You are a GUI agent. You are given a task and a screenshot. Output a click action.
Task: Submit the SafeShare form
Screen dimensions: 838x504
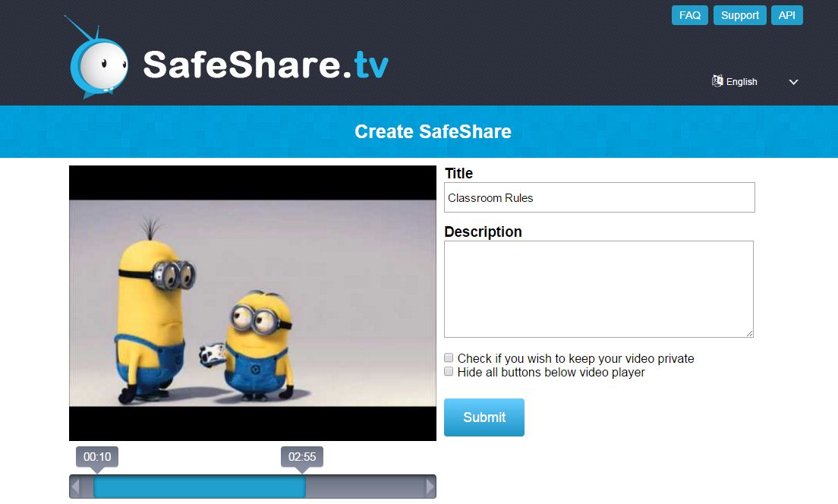pos(484,417)
